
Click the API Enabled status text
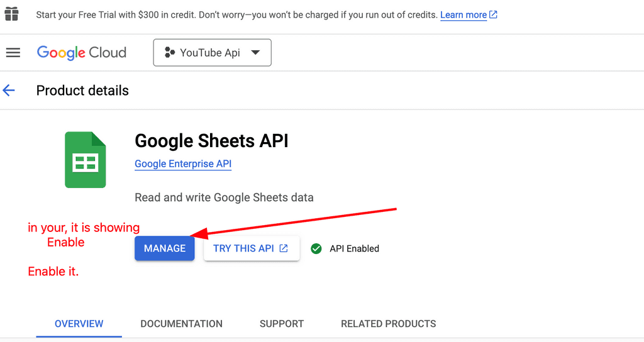pos(355,248)
